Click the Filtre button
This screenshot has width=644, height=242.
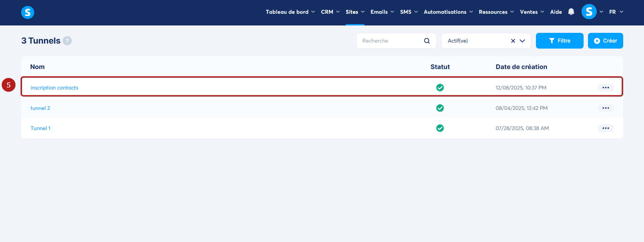[559, 41]
